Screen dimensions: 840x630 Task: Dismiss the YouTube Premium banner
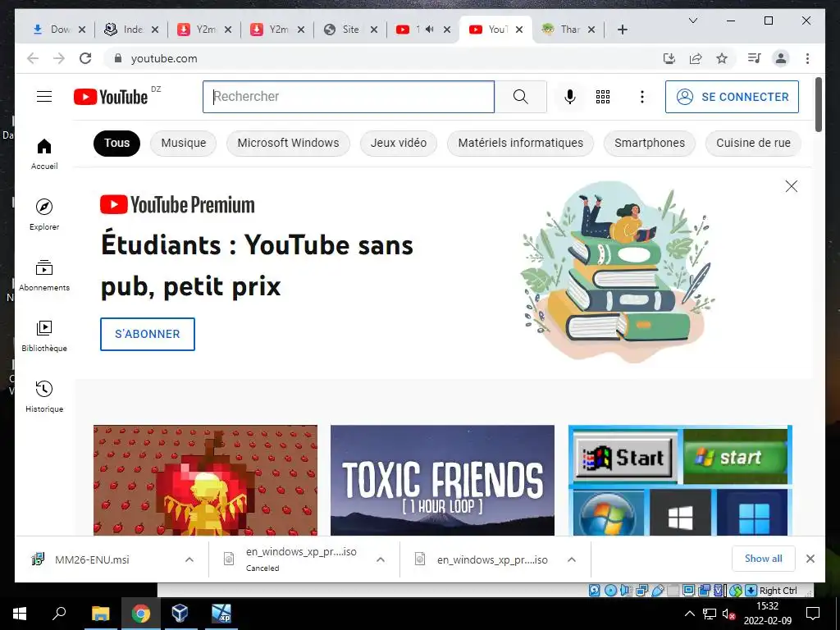(792, 186)
